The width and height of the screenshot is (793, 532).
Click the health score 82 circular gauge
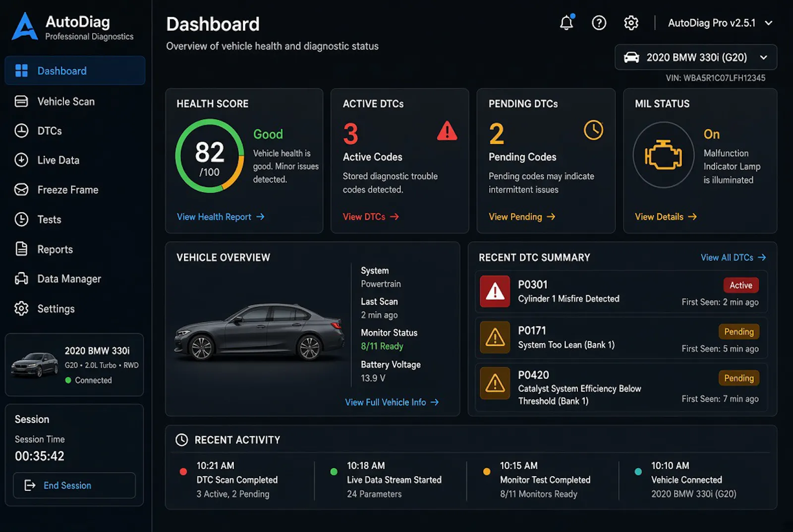tap(210, 156)
